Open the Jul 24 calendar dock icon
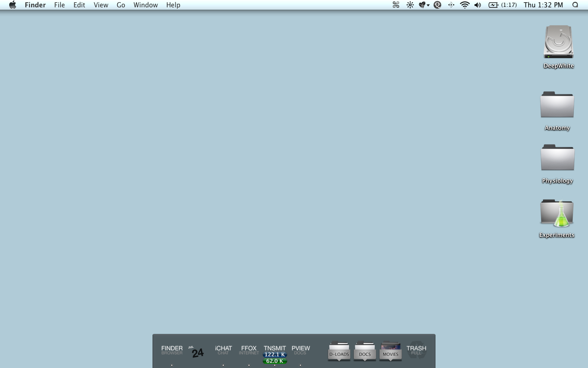The image size is (588, 368). [x=197, y=351]
